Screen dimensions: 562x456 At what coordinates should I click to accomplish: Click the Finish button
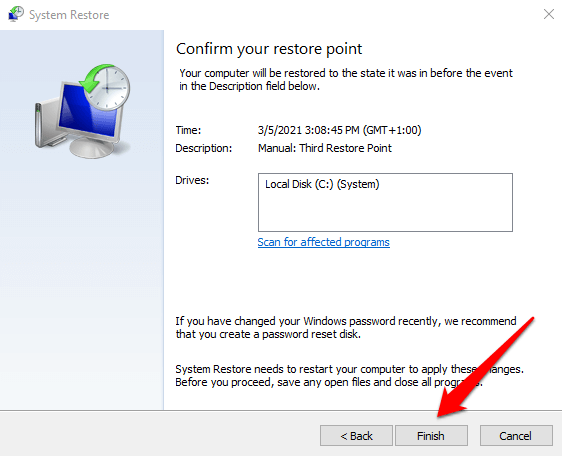(x=431, y=436)
